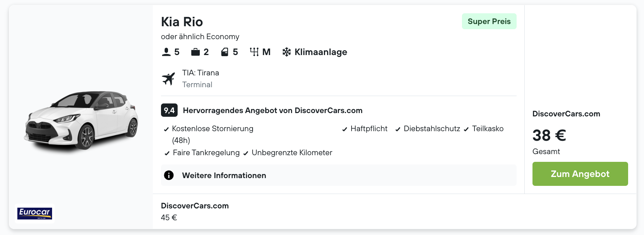Click the info circle icon
Viewport: 644px width, 235px height.
coord(169,175)
